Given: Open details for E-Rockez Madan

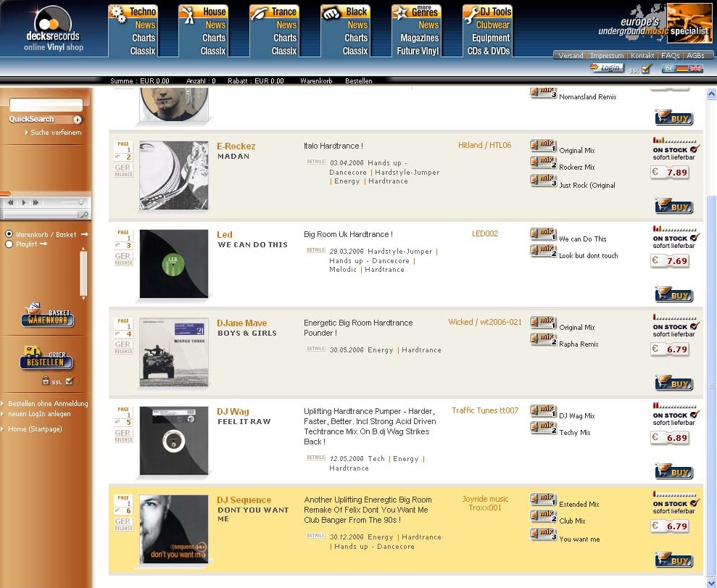Looking at the screenshot, I should pos(315,162).
